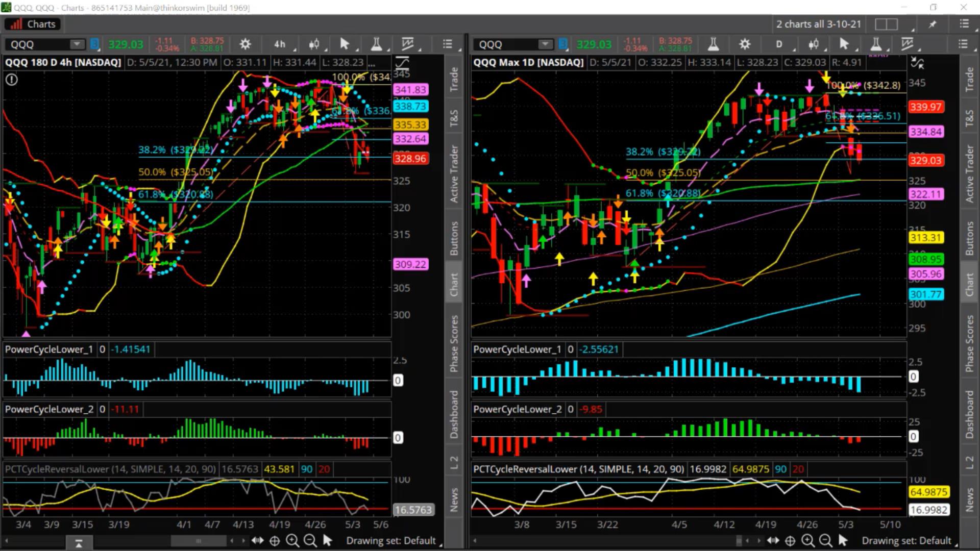Zoom in on right chart
The image size is (980, 551).
coord(807,541)
